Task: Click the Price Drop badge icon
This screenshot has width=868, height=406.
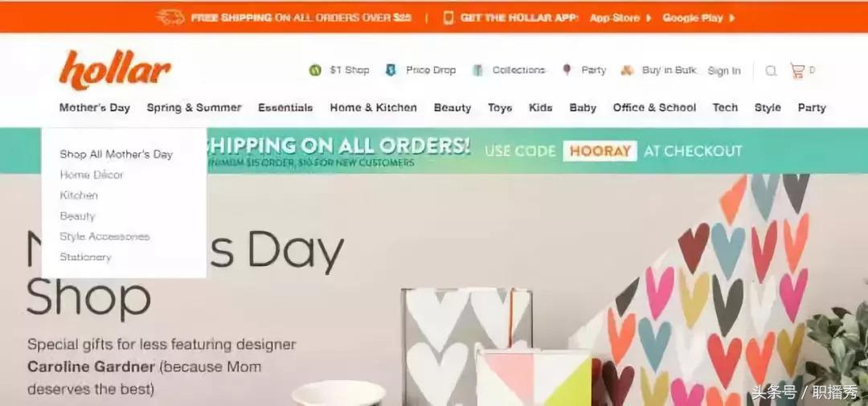Action: pos(391,70)
